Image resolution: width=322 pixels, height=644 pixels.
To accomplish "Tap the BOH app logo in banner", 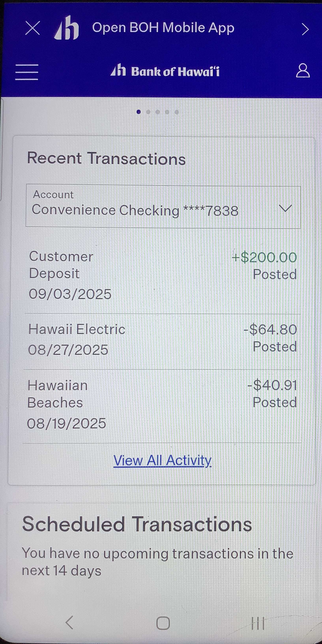I will [66, 28].
